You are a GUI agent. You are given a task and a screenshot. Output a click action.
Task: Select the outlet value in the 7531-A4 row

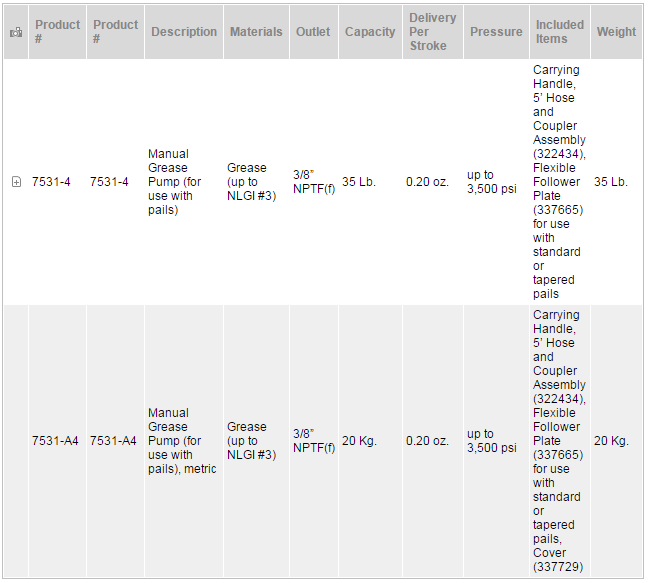[313, 441]
